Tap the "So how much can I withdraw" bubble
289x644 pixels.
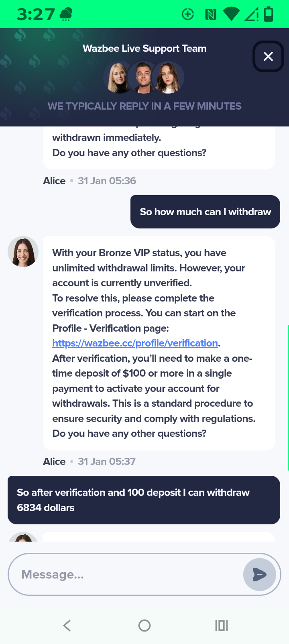coord(205,212)
